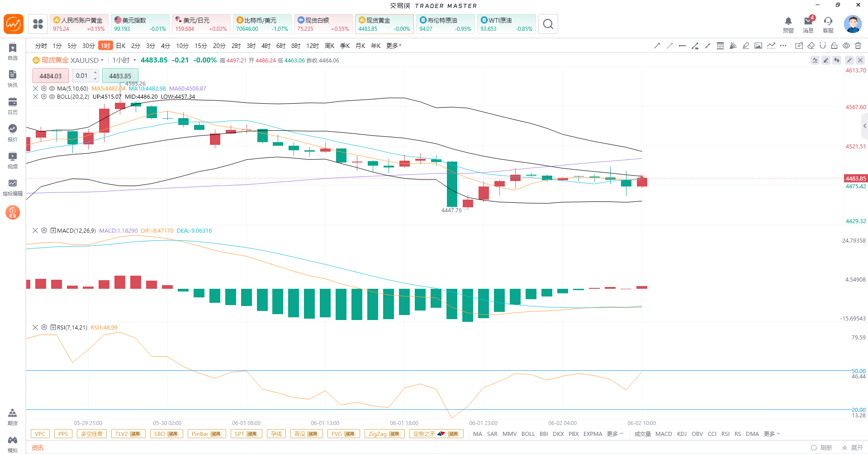Toggle visibility of the BOLL indicator
Screen dimensions: 868x454
click(52, 97)
